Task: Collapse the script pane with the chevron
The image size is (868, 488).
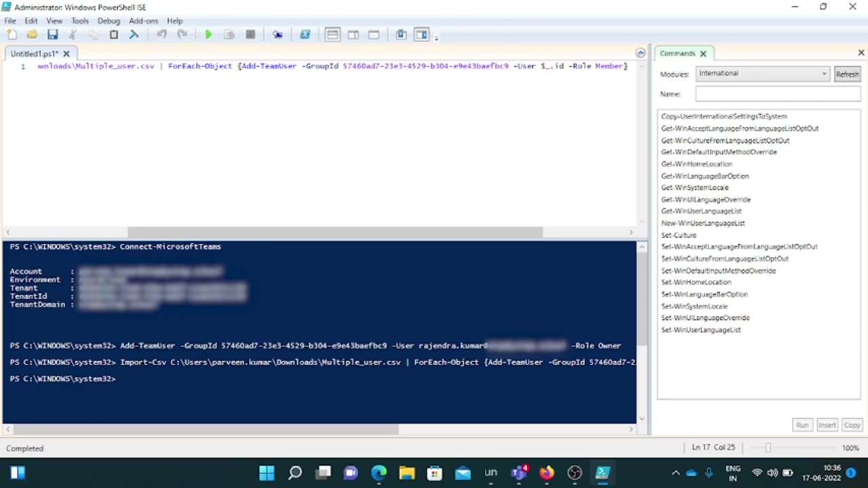Action: [x=640, y=53]
